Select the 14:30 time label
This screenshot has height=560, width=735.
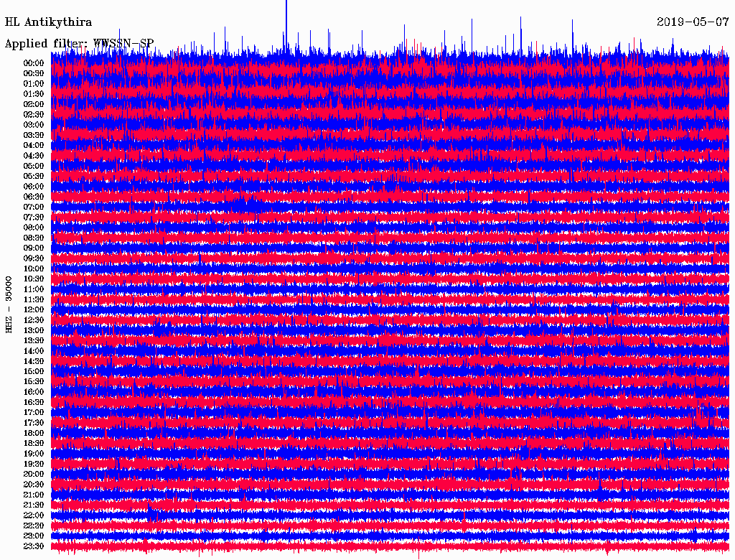click(33, 361)
